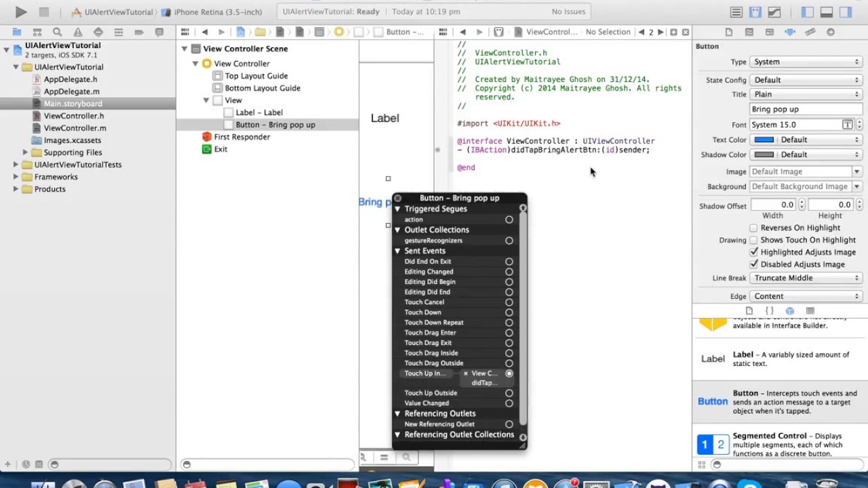868x488 pixels.
Task: Collapse the Sent Events section
Action: (397, 251)
